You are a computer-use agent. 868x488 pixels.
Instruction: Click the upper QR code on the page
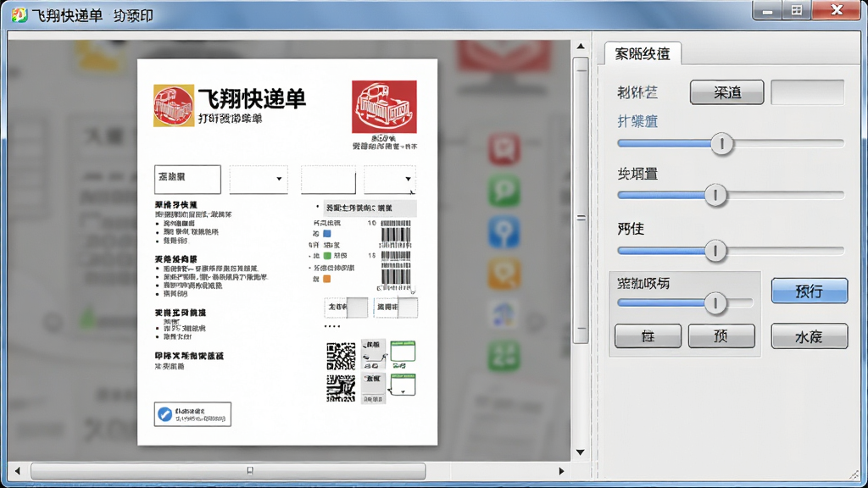click(341, 356)
